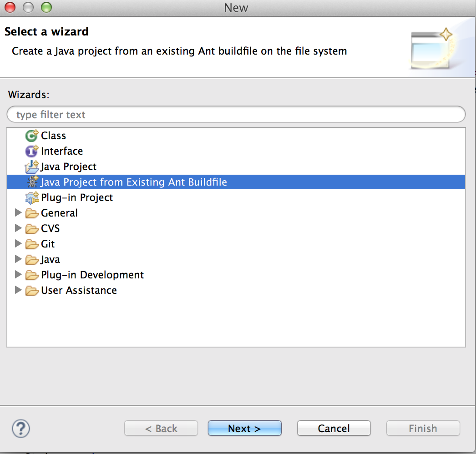Viewport: 476px width, 454px height.
Task: Expand the General category triangle
Action: click(x=18, y=213)
